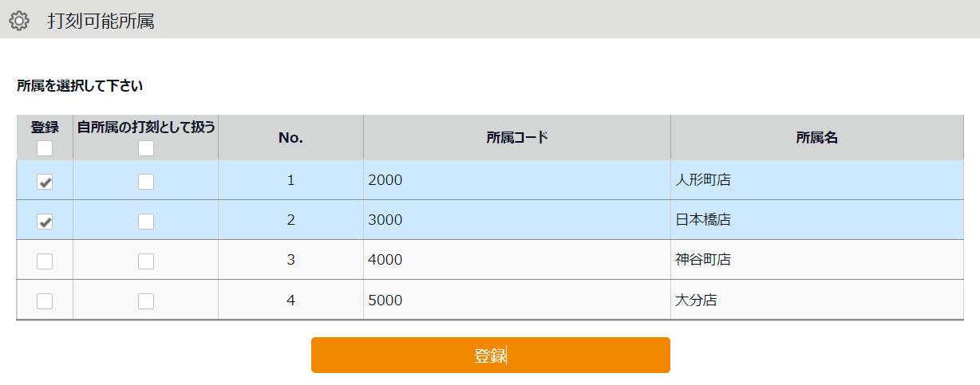Viewport: 980px width, 385px height.
Task: Uncheck 登録 checkbox for 人形町店
Action: click(x=45, y=182)
